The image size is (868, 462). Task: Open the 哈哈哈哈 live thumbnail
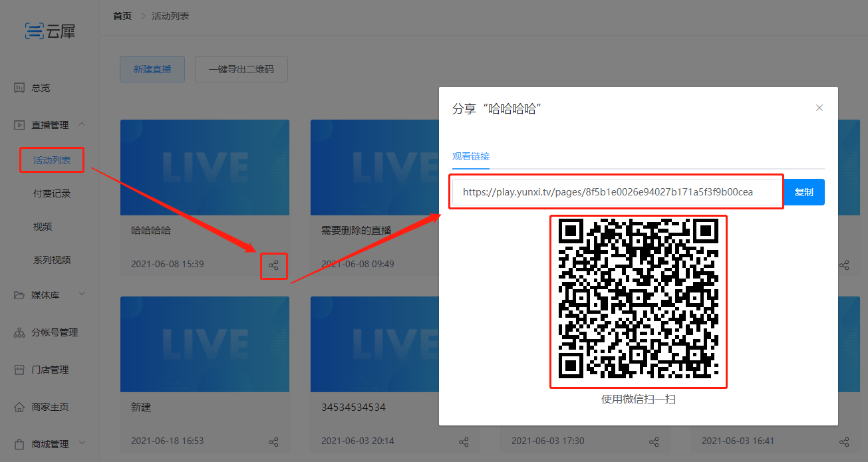[205, 168]
